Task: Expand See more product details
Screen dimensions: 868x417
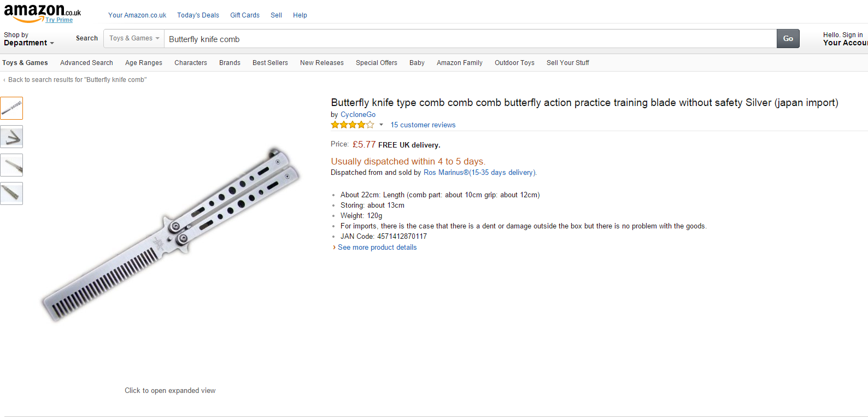Action: point(377,248)
